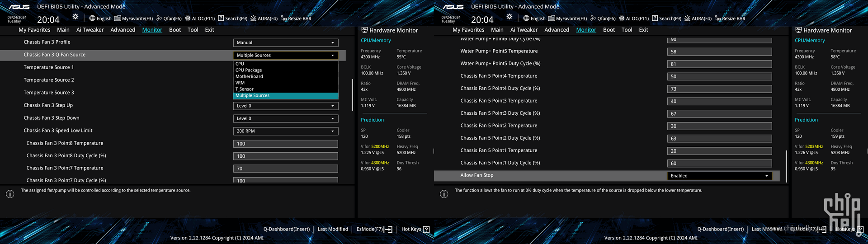This screenshot has height=244, width=868.
Task: Open settings gear in left BIOS screen
Action: [75, 17]
